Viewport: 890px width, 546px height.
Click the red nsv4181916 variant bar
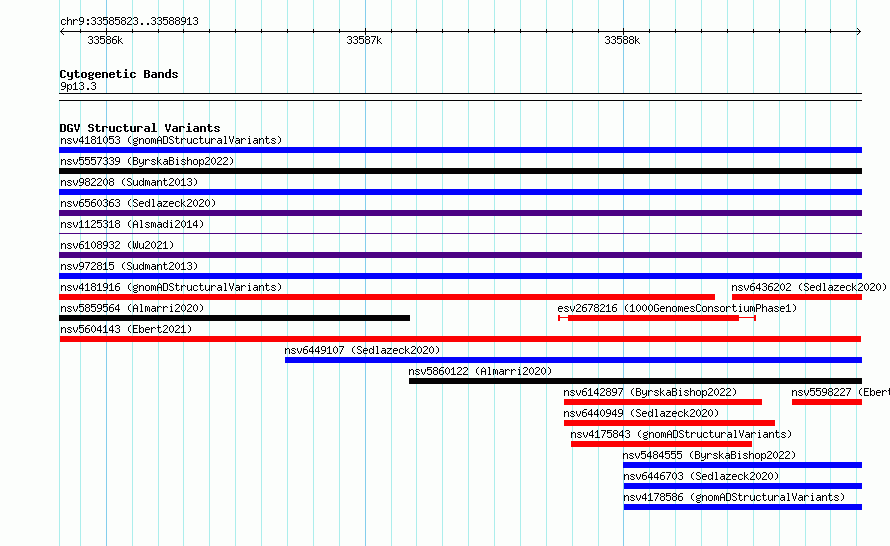pos(387,297)
